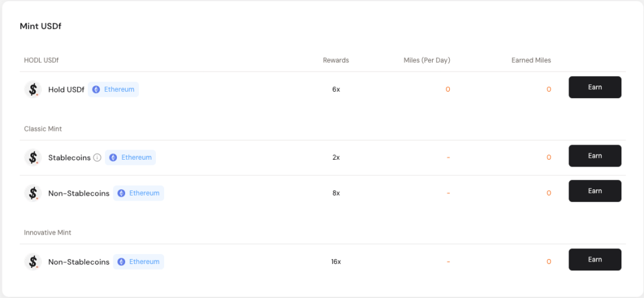The width and height of the screenshot is (644, 298).
Task: Click the Rewards column header
Action: 336,60
